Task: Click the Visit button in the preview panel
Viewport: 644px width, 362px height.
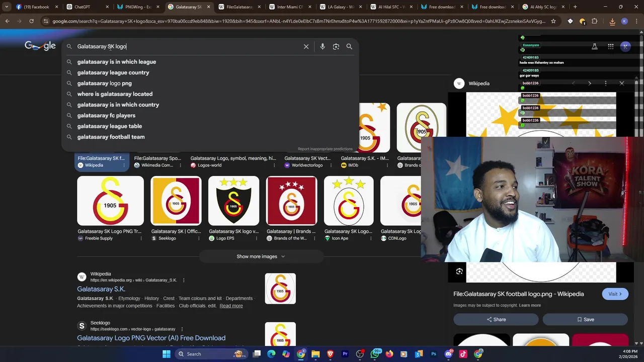Action: click(x=615, y=294)
